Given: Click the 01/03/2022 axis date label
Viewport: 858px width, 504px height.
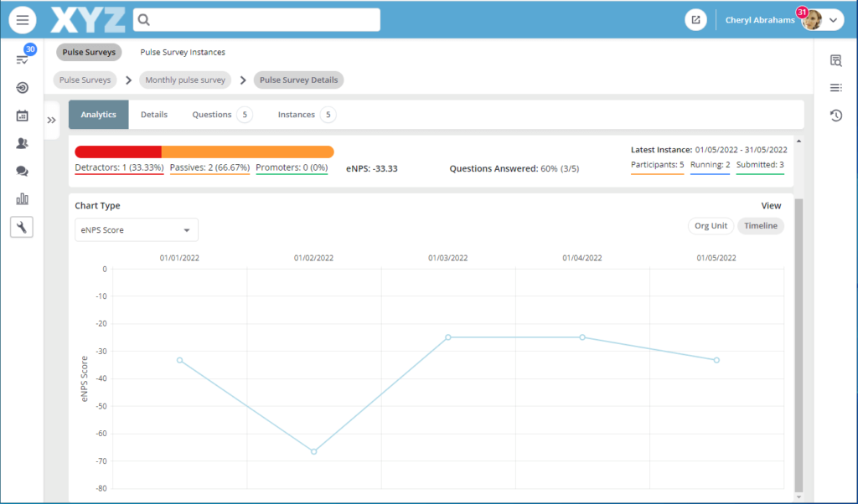Looking at the screenshot, I should tap(447, 258).
